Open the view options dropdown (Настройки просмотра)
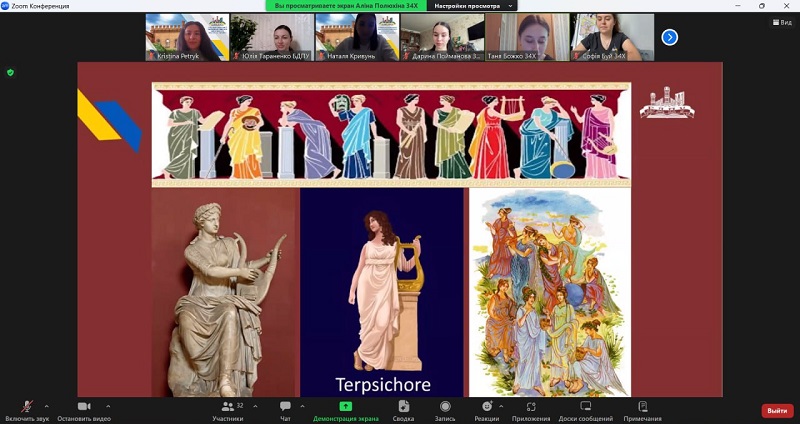The image size is (800, 424). click(x=474, y=5)
